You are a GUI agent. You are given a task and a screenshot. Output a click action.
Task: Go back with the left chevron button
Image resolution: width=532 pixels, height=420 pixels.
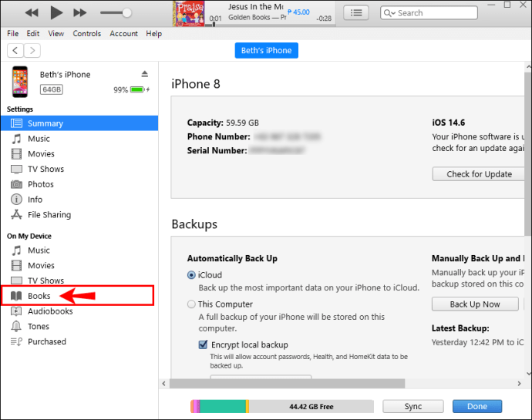[15, 51]
